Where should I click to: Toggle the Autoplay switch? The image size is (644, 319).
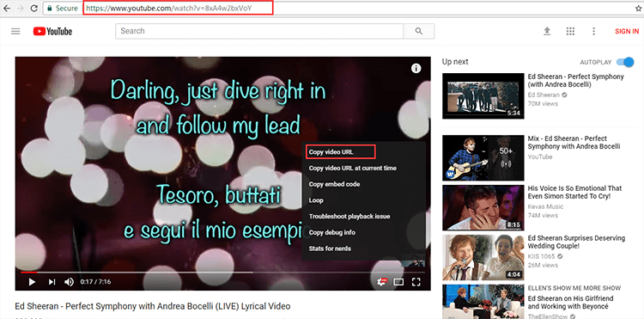[x=625, y=62]
